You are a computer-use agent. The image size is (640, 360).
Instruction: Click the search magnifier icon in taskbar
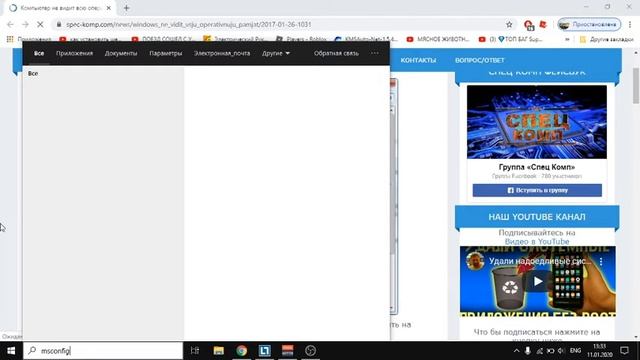click(32, 351)
